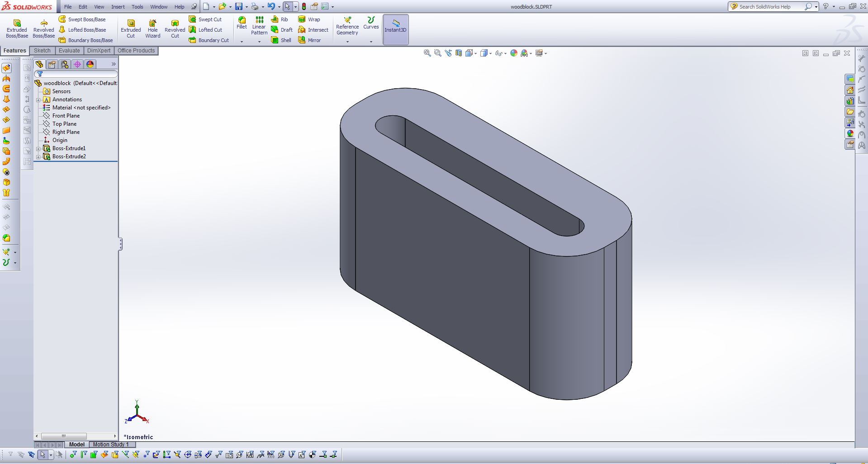Open the Section View tool
This screenshot has height=464, width=868.
[x=458, y=53]
